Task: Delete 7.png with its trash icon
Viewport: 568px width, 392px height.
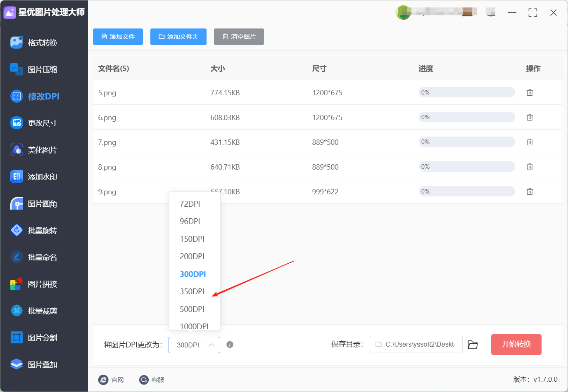Action: (x=530, y=142)
